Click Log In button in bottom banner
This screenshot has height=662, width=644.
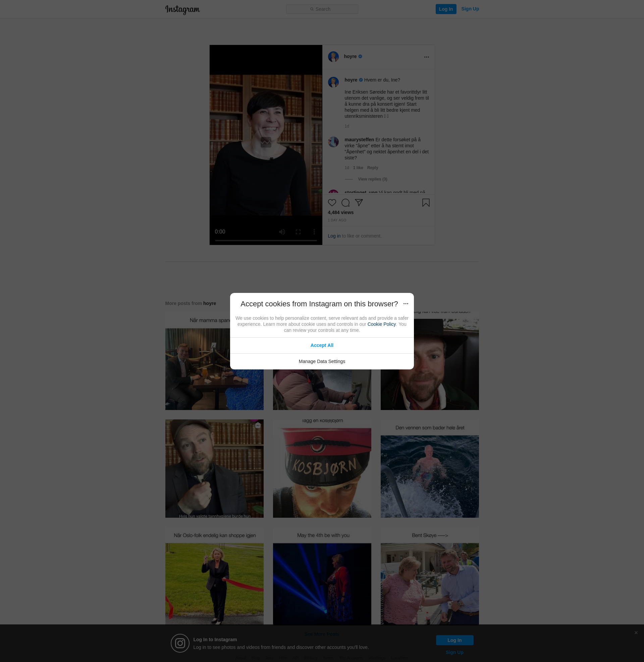tap(454, 640)
